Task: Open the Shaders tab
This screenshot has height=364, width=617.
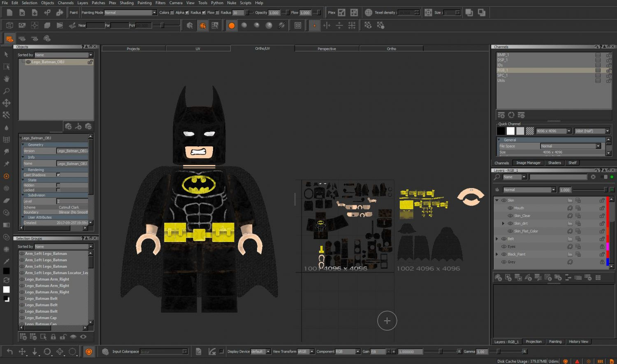Action: [554, 163]
